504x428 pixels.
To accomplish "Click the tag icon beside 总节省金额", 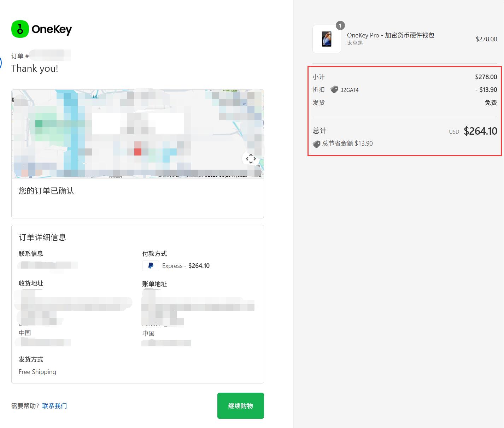I will [316, 144].
